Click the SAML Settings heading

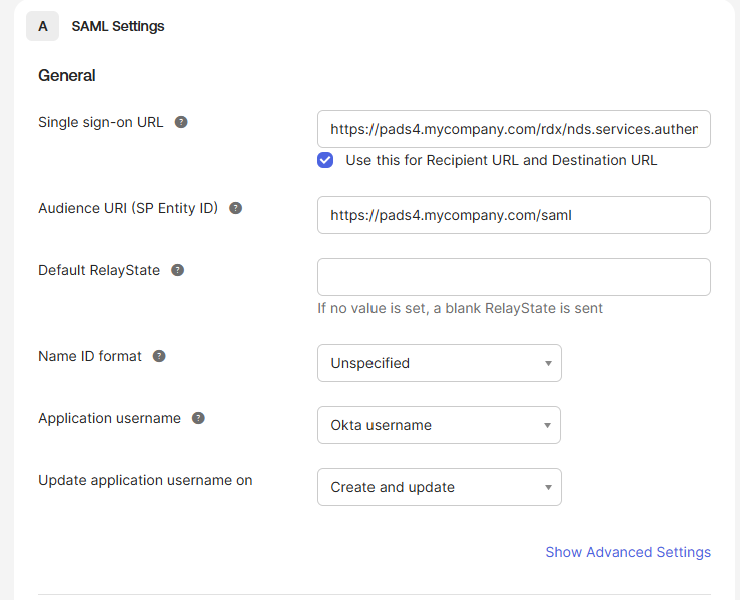[118, 26]
